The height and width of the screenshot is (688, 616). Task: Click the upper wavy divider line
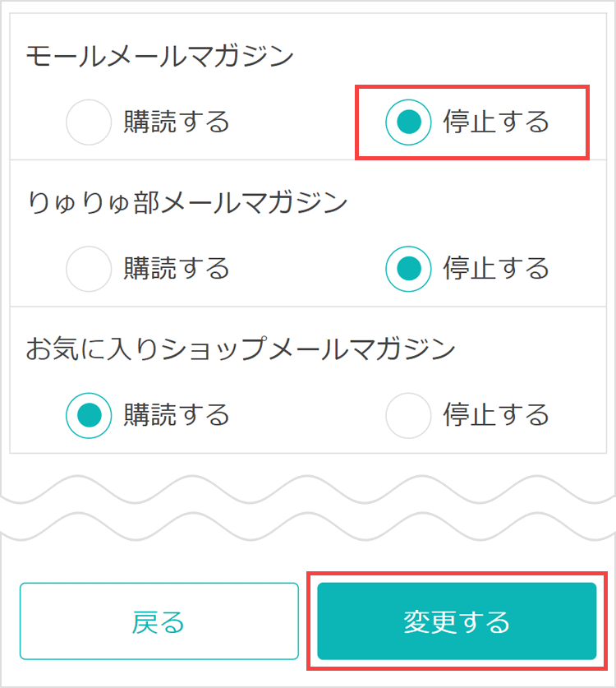[x=308, y=489]
